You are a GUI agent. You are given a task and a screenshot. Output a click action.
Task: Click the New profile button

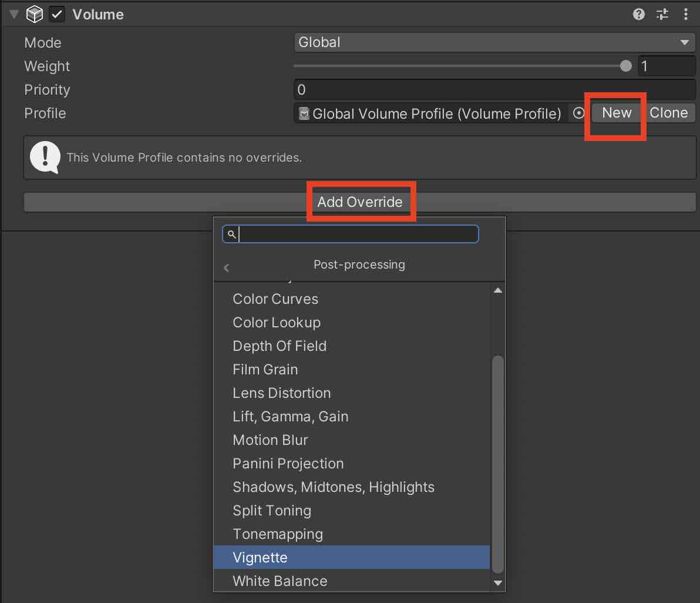point(615,113)
